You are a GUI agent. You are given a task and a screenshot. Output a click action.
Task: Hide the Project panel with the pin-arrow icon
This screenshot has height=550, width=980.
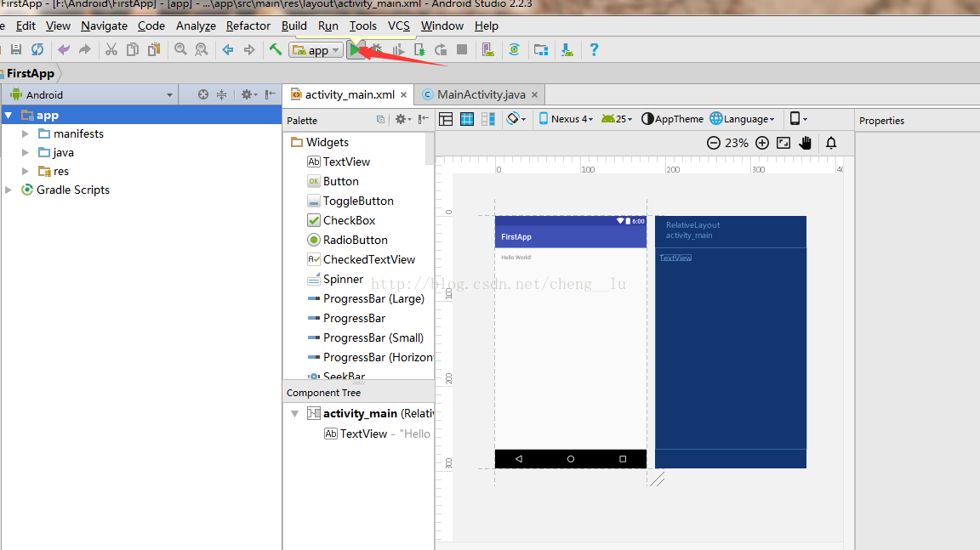[x=270, y=94]
